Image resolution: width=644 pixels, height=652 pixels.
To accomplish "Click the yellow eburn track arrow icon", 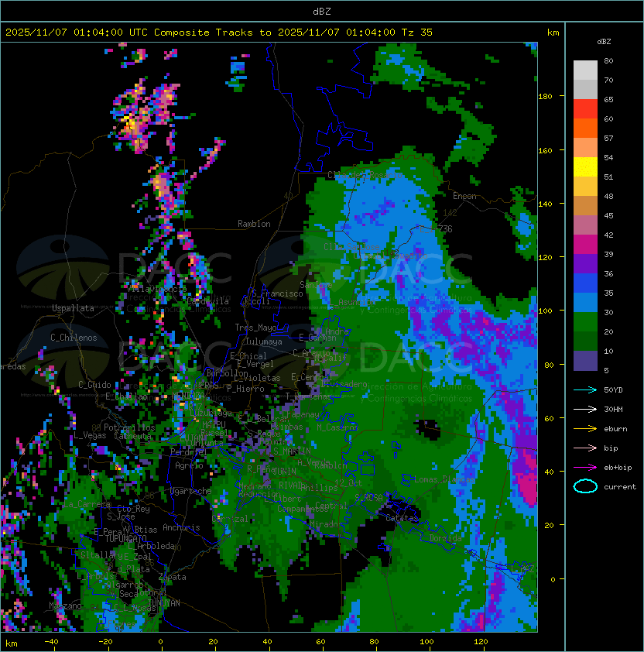I will (585, 429).
